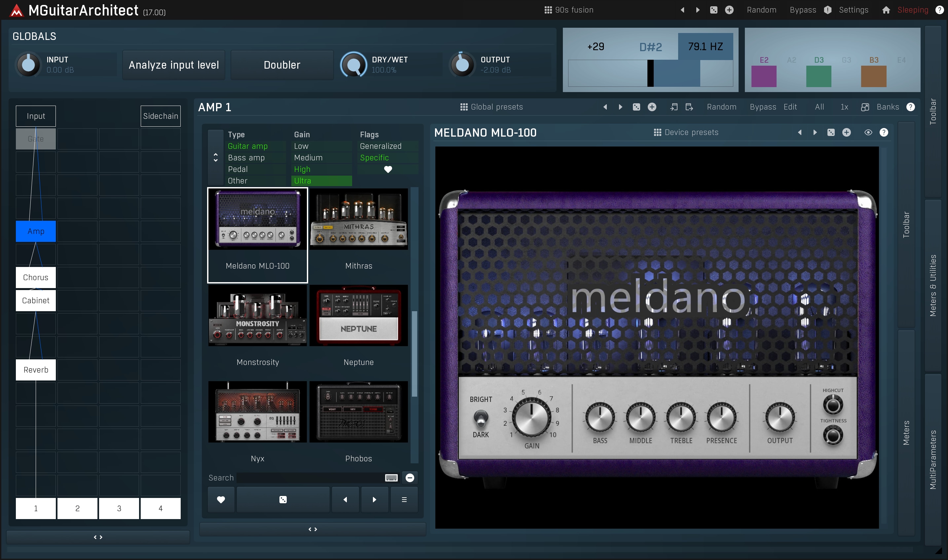Click the Banks window icon
This screenshot has height=560, width=948.
[x=864, y=107]
